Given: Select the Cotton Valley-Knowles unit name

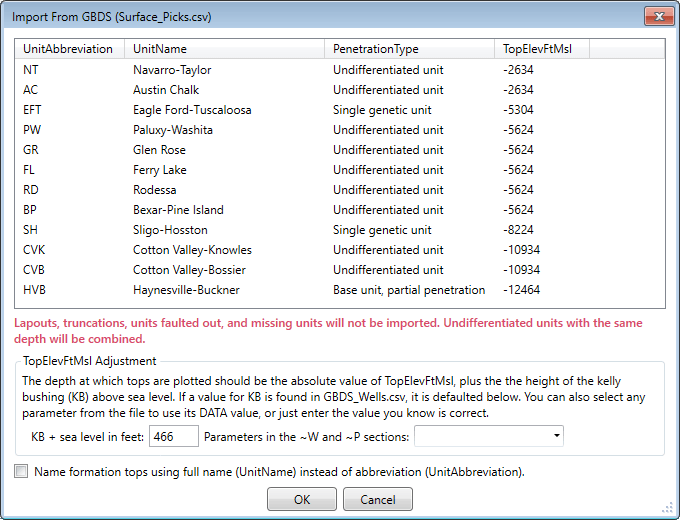Looking at the screenshot, I should coord(193,249).
